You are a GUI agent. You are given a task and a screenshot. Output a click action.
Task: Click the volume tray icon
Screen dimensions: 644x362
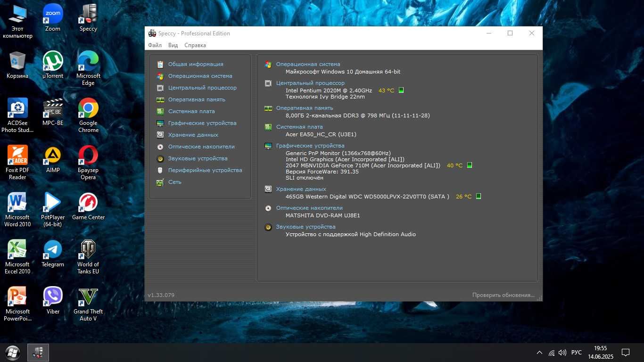[562, 353]
